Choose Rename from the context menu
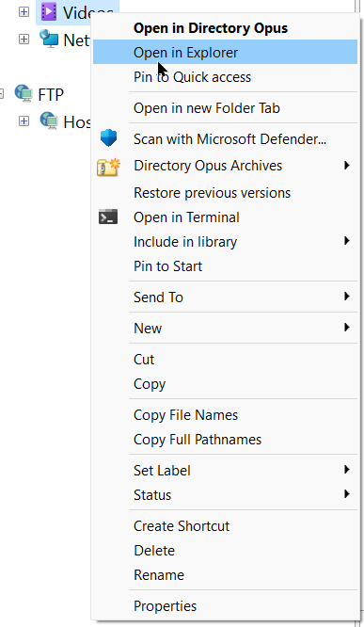364x627 pixels. click(226, 574)
